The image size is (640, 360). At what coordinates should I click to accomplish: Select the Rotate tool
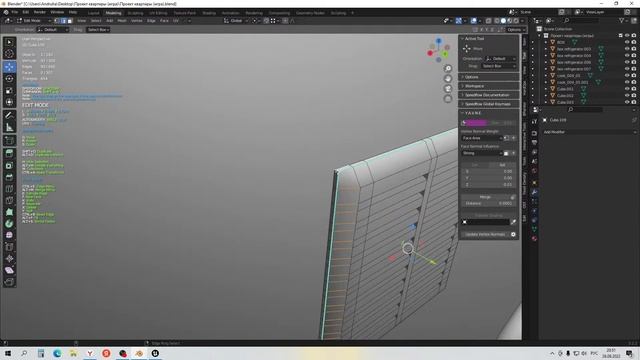9,78
